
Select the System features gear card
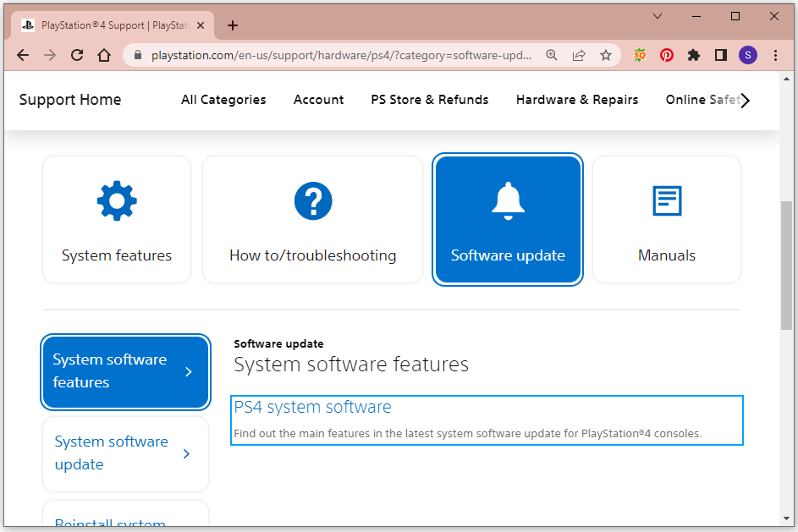click(x=117, y=219)
